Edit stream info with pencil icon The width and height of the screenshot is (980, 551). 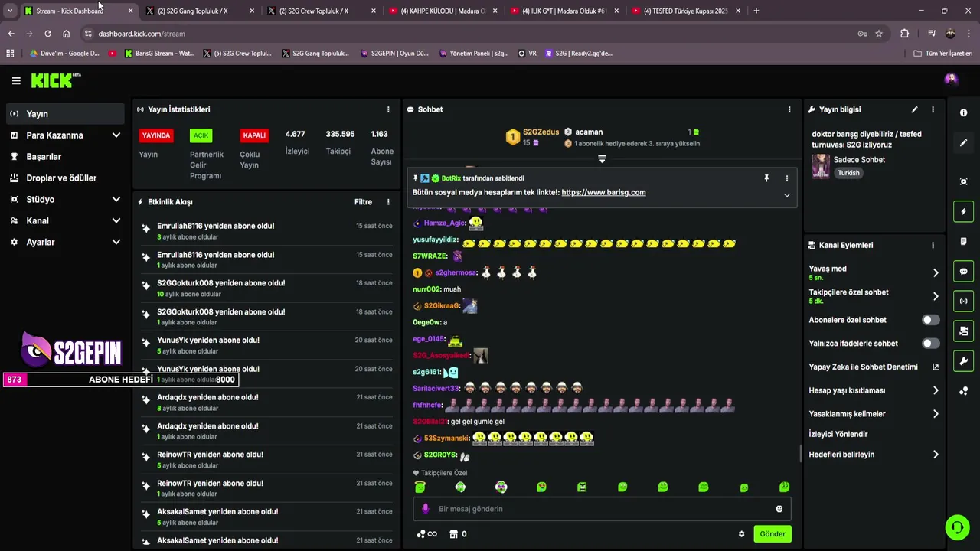click(914, 109)
